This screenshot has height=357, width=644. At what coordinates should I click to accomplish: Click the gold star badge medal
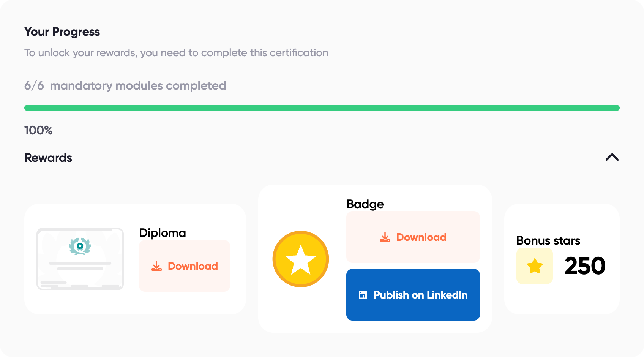click(x=301, y=259)
